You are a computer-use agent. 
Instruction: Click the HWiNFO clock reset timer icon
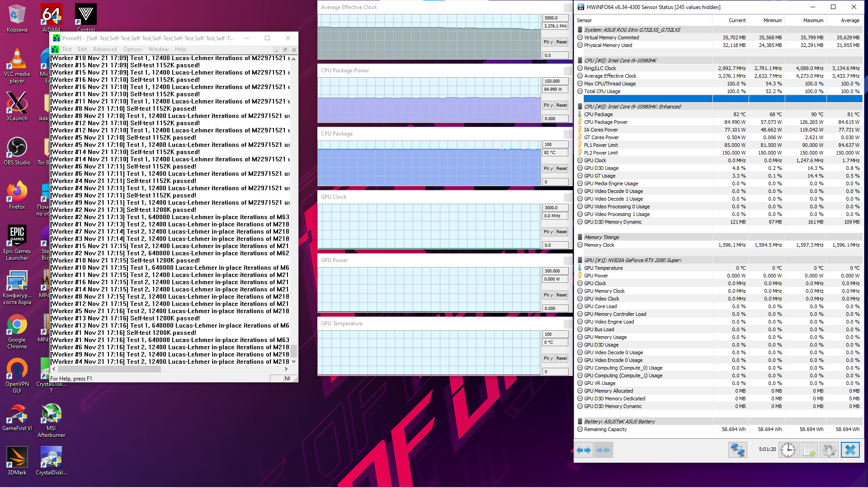click(x=788, y=450)
